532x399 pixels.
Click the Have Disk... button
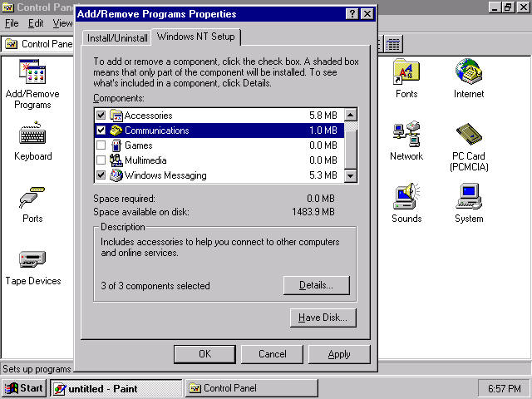tap(323, 318)
